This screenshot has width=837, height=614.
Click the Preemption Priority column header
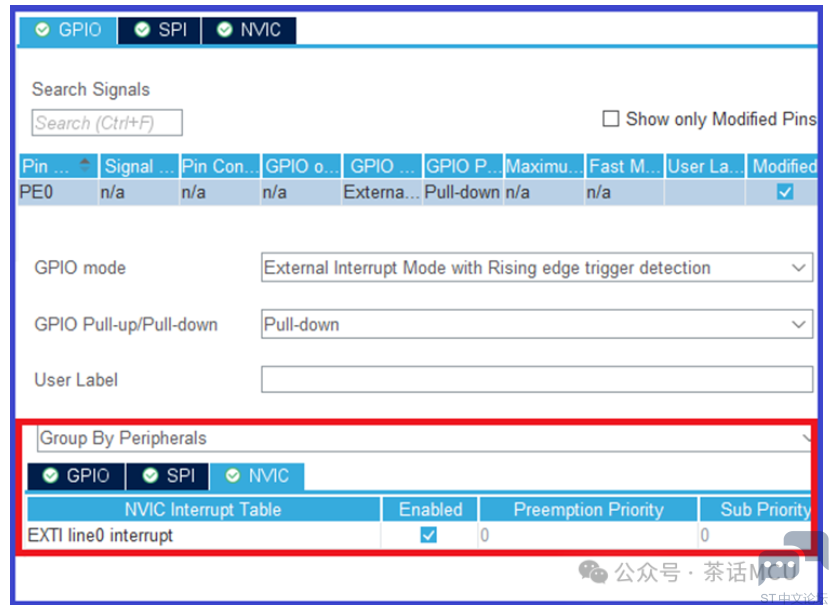click(588, 509)
